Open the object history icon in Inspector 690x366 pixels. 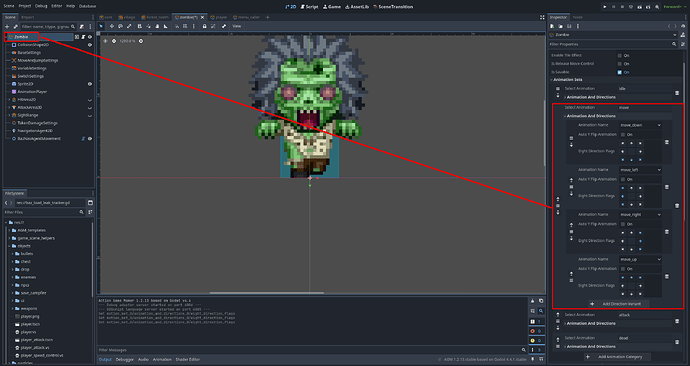[683, 26]
